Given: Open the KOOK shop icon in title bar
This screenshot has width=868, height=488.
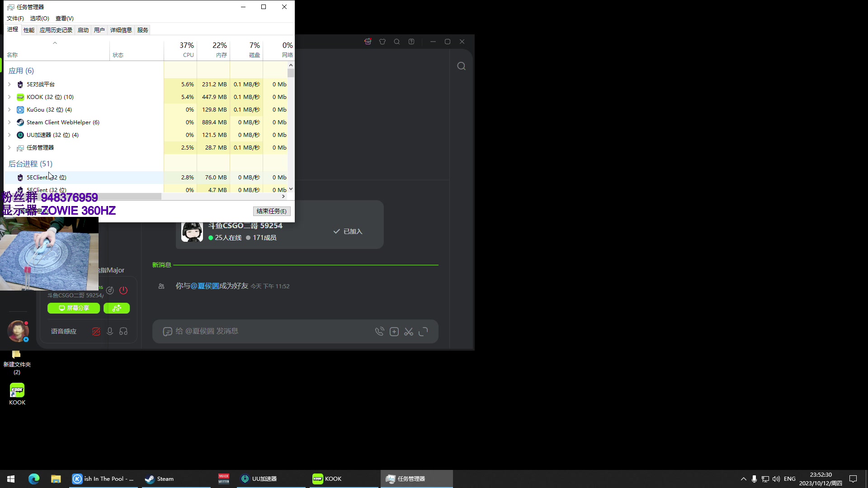Looking at the screenshot, I should click(x=368, y=42).
